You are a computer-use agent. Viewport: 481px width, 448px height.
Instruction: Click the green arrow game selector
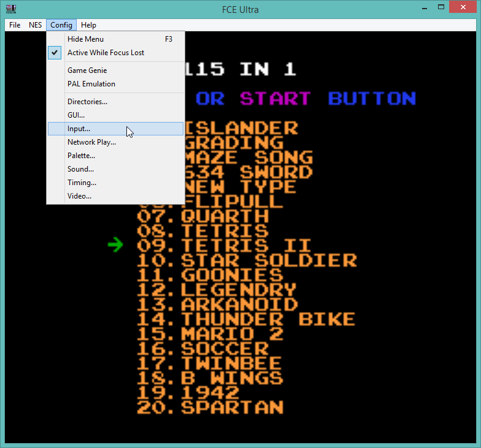(x=115, y=245)
